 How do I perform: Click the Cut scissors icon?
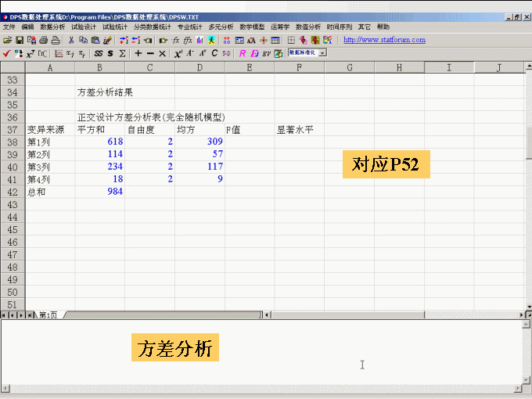pyautogui.click(x=71, y=40)
